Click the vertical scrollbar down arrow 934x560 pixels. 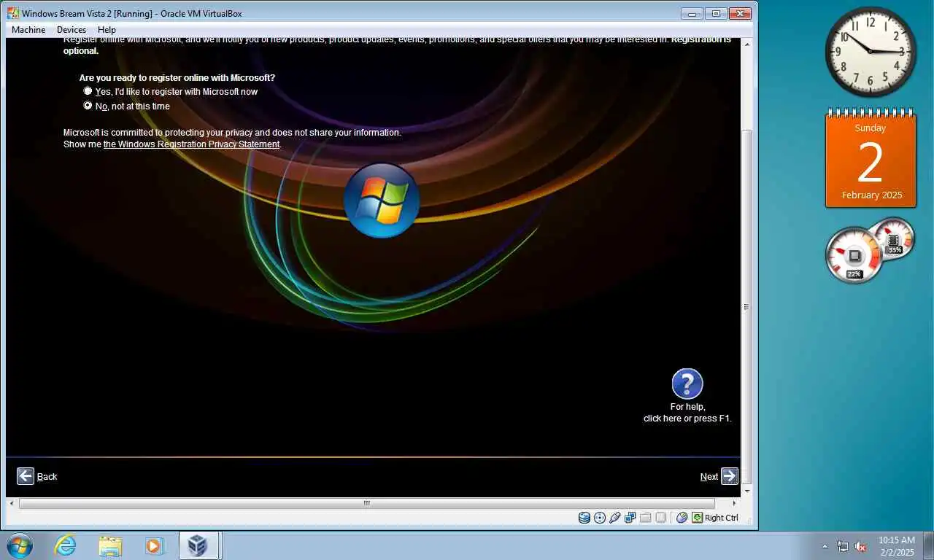pos(746,491)
